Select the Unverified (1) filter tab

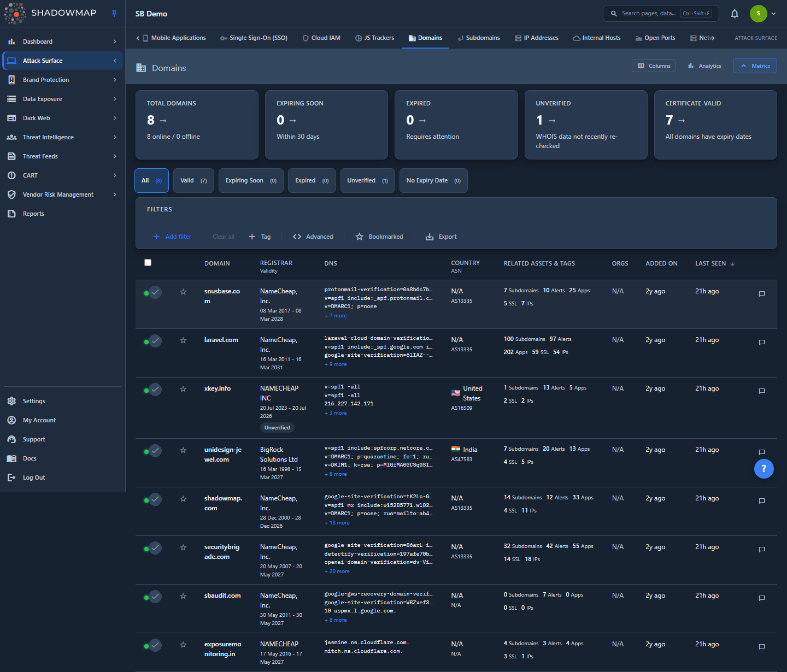click(x=367, y=181)
